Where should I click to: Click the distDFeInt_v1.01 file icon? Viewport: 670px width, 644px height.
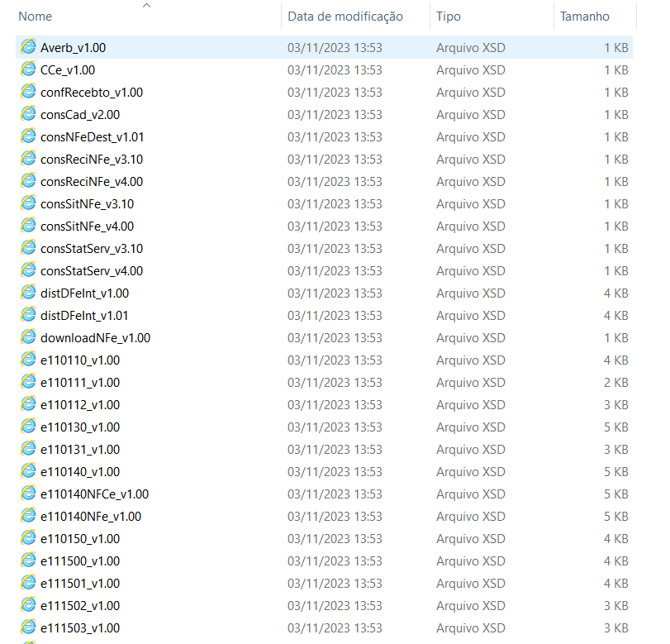point(28,314)
